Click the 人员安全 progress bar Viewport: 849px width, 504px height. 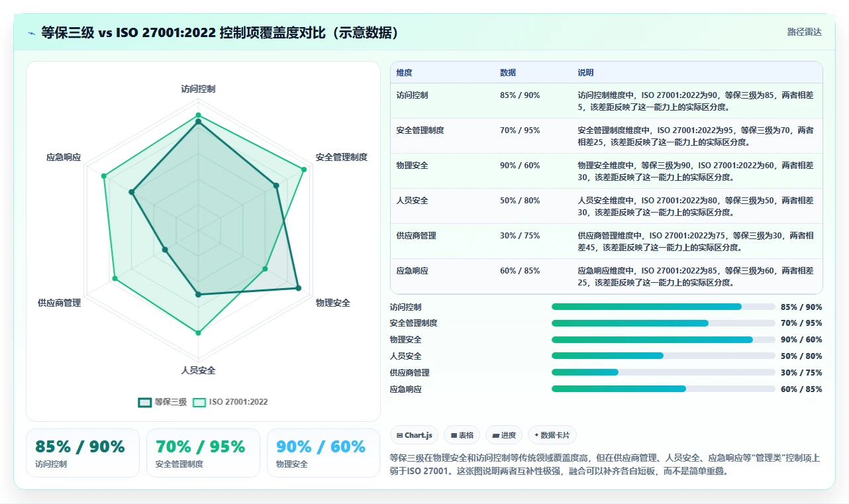coord(663,356)
